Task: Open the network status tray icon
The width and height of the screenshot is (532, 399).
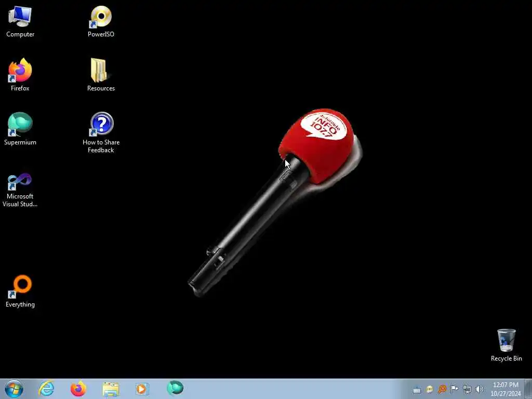Action: (467, 390)
